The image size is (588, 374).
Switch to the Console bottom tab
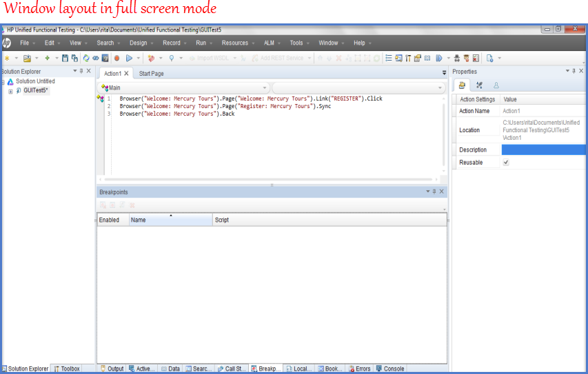click(390, 368)
